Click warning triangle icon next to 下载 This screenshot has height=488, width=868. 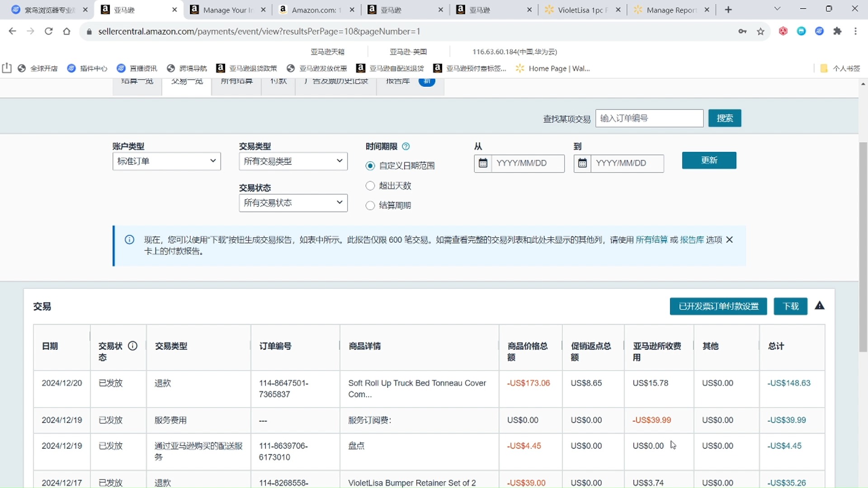820,306
